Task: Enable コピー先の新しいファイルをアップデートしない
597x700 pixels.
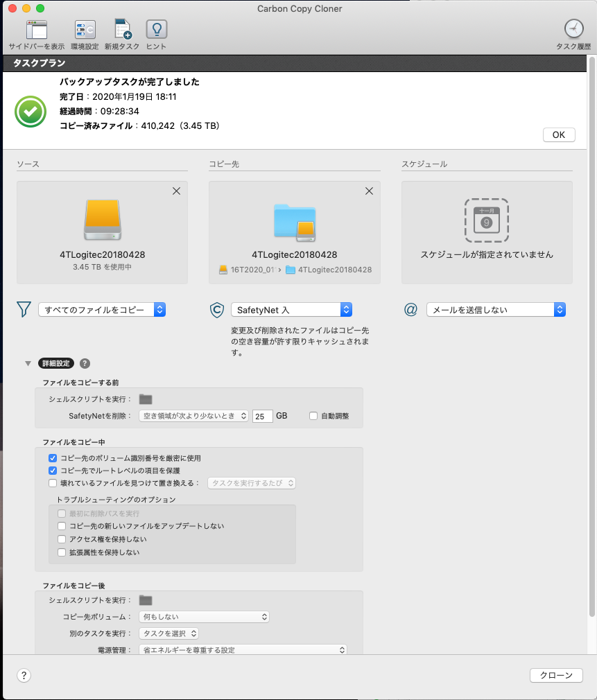Action: pos(62,526)
